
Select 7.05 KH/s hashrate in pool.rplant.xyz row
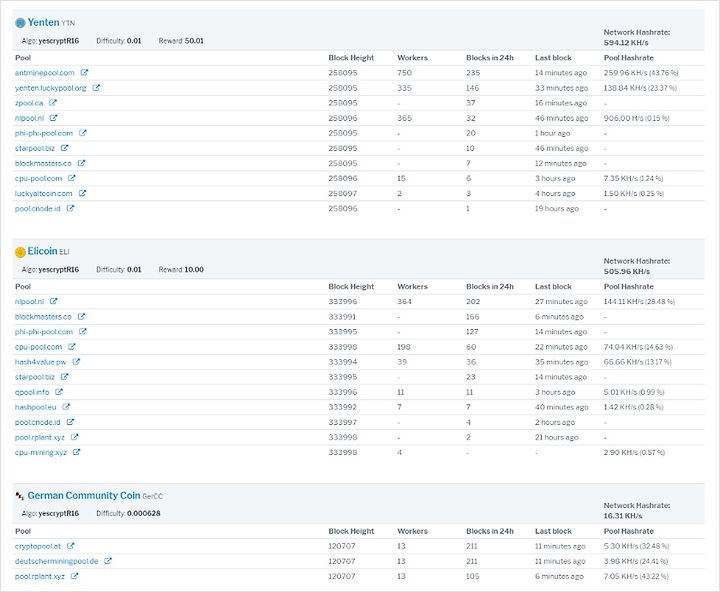pos(636,576)
